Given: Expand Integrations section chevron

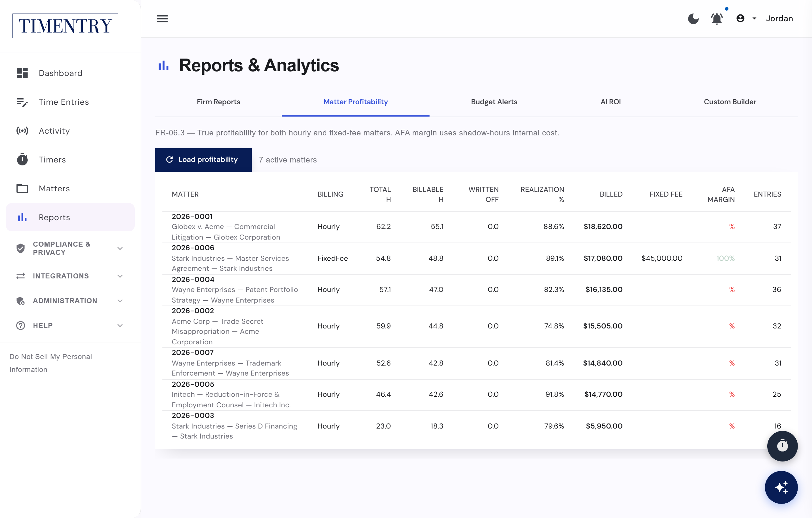Looking at the screenshot, I should (x=120, y=276).
